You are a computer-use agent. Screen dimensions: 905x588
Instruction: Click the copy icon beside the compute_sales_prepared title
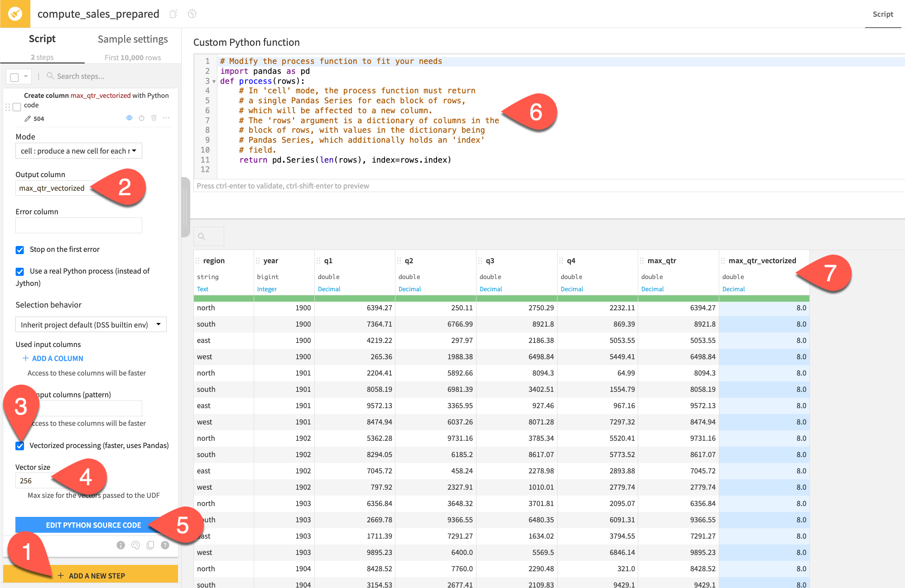point(173,14)
